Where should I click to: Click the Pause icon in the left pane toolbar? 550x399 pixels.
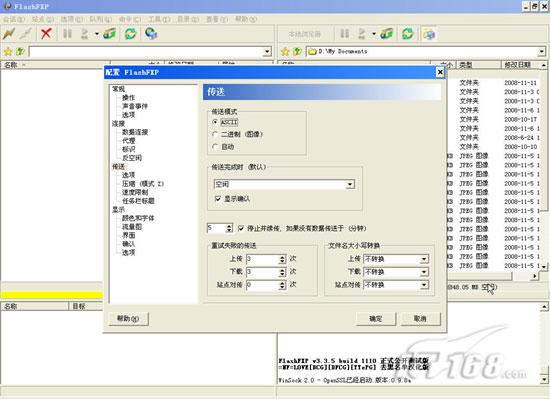pyautogui.click(x=67, y=34)
